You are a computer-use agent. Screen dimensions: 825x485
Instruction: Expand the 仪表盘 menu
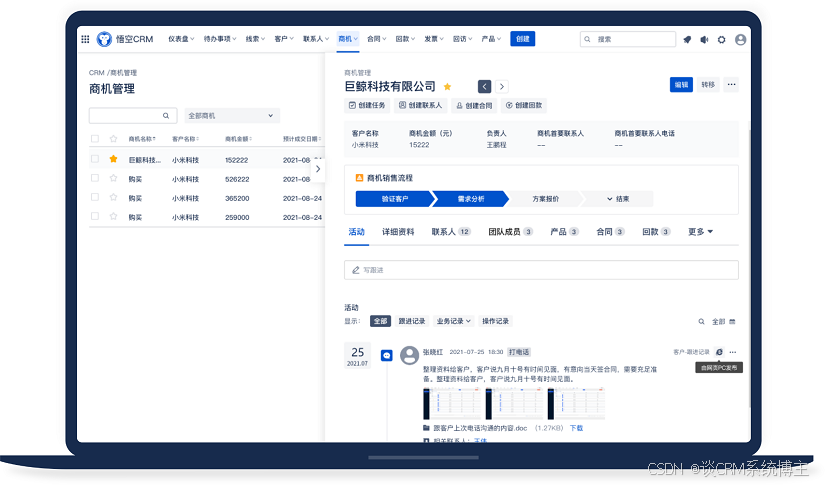click(x=181, y=39)
